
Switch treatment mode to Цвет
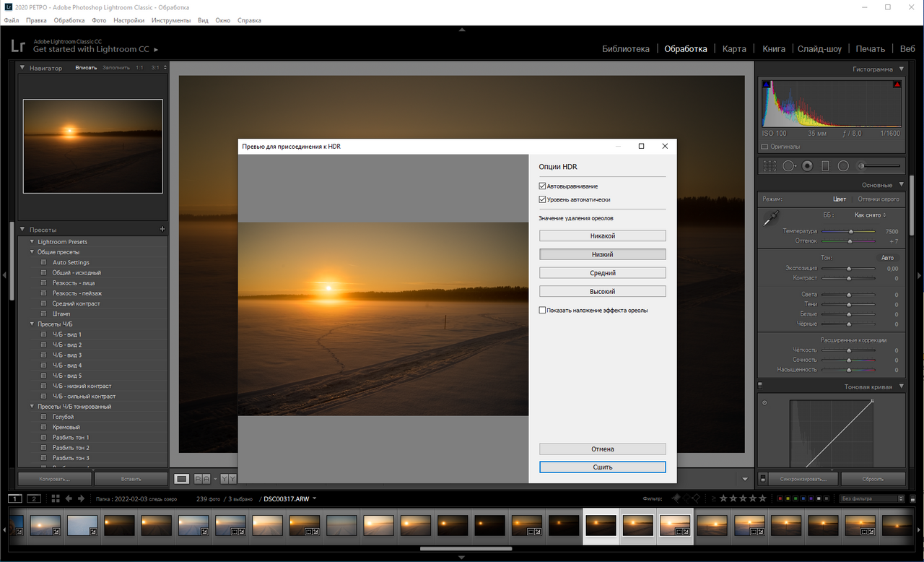click(840, 199)
